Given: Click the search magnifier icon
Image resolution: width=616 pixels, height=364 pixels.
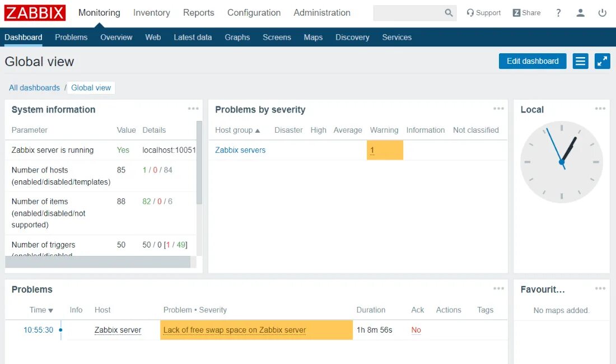Looking at the screenshot, I should 449,13.
